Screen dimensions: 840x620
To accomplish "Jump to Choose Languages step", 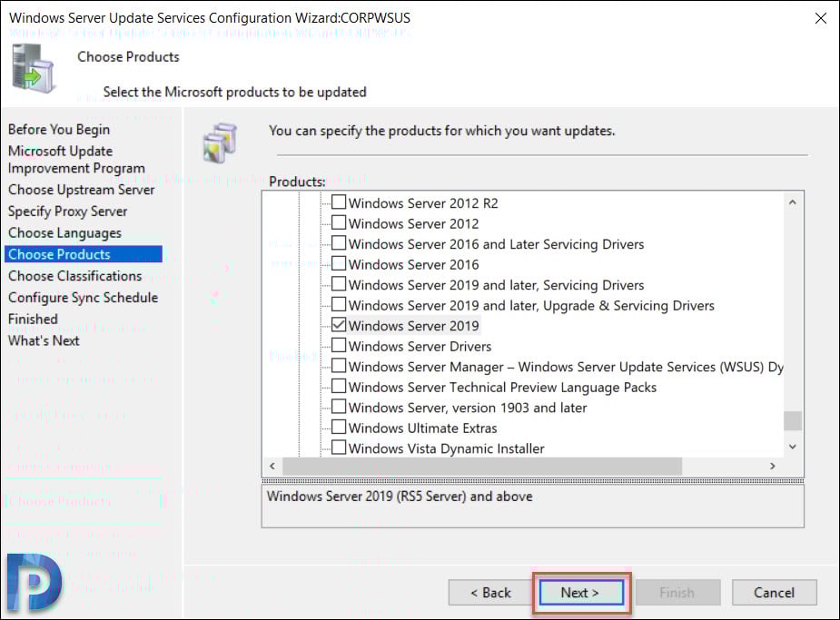I will pyautogui.click(x=64, y=233).
